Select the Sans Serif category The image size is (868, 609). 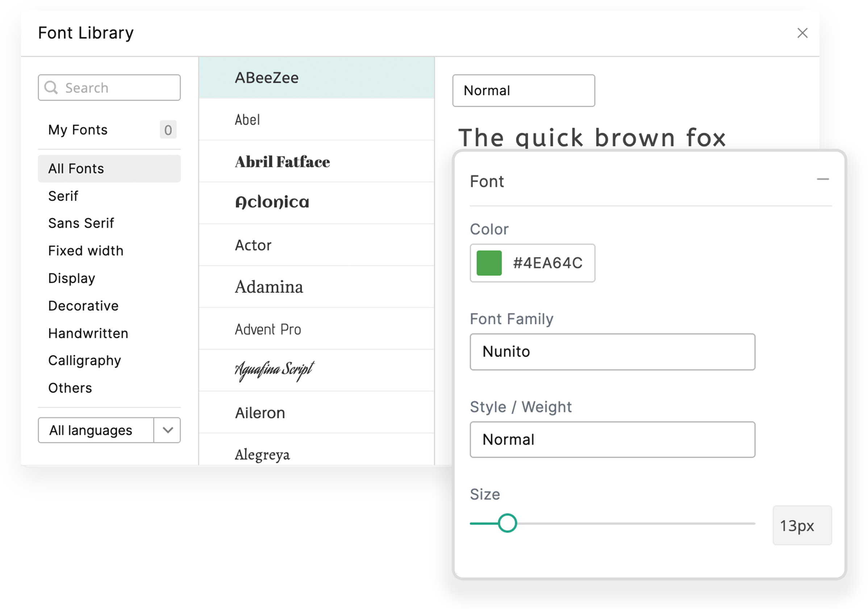81,223
